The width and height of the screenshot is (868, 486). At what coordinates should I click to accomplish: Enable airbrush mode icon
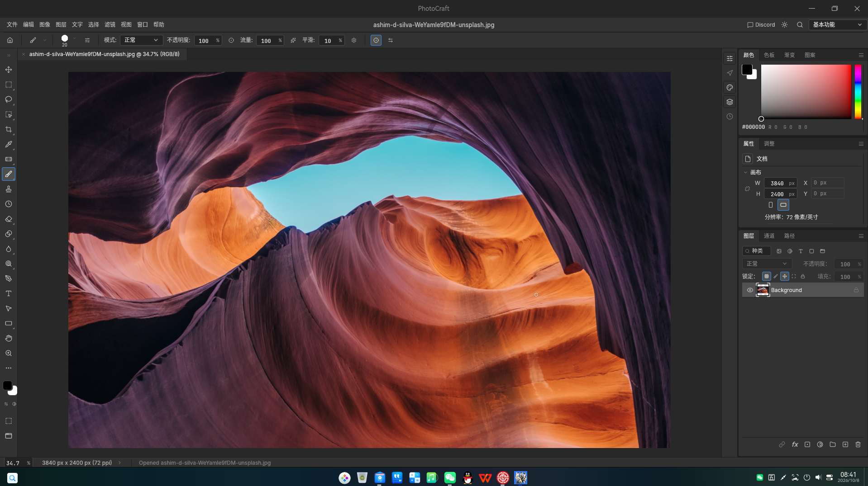293,40
